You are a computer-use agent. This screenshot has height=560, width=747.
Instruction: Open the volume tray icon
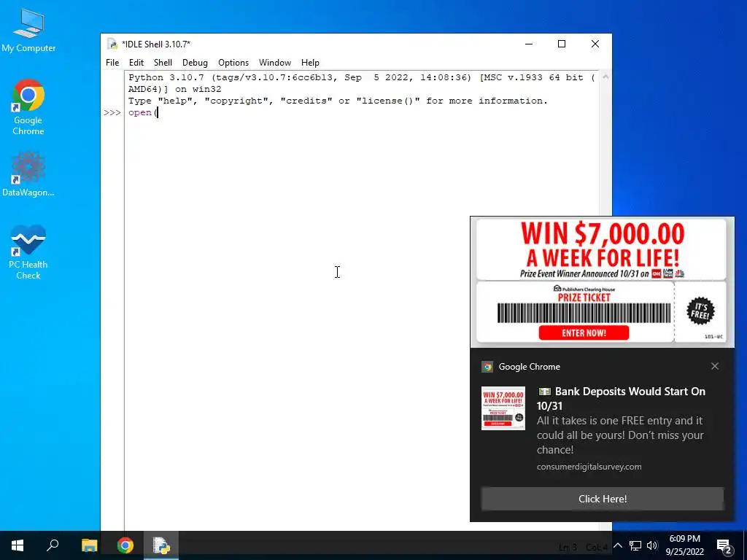[652, 545]
